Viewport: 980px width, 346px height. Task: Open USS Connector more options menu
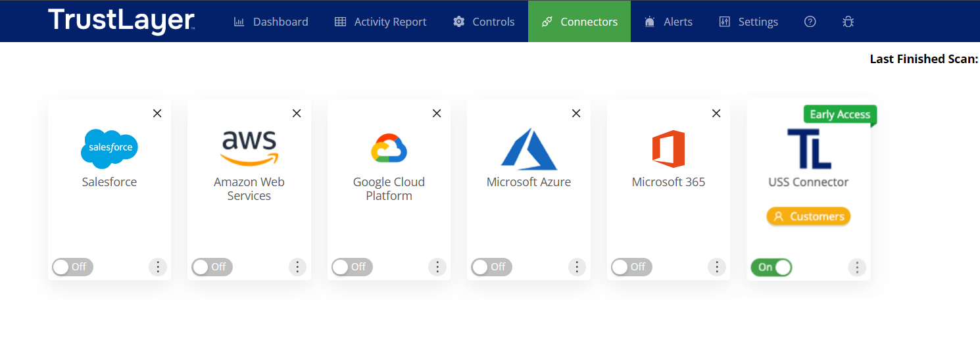pyautogui.click(x=856, y=267)
